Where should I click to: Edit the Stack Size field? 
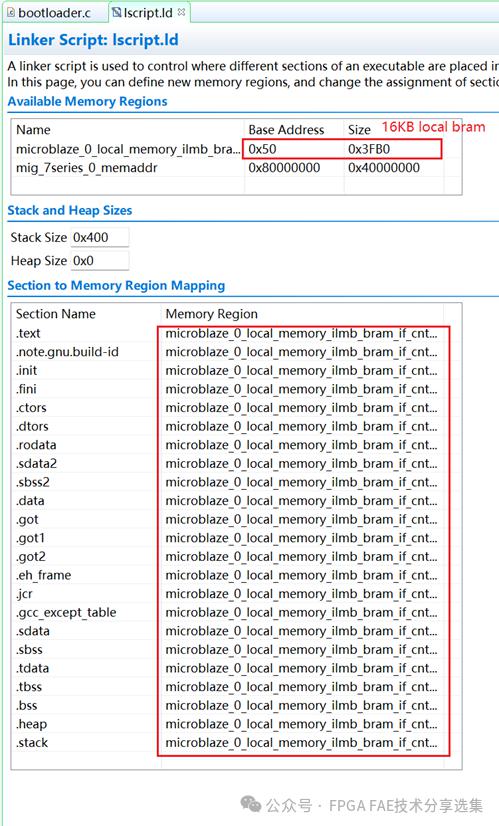(x=100, y=238)
